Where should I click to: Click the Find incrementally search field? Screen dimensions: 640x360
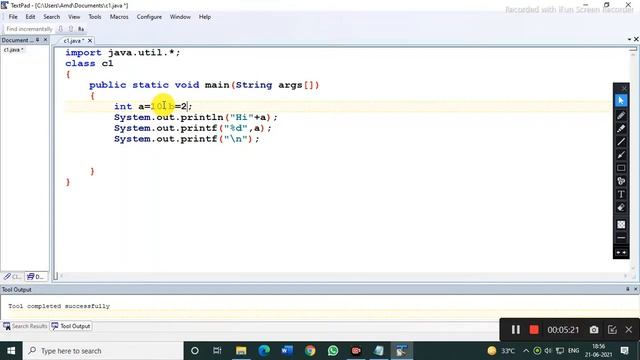29,29
